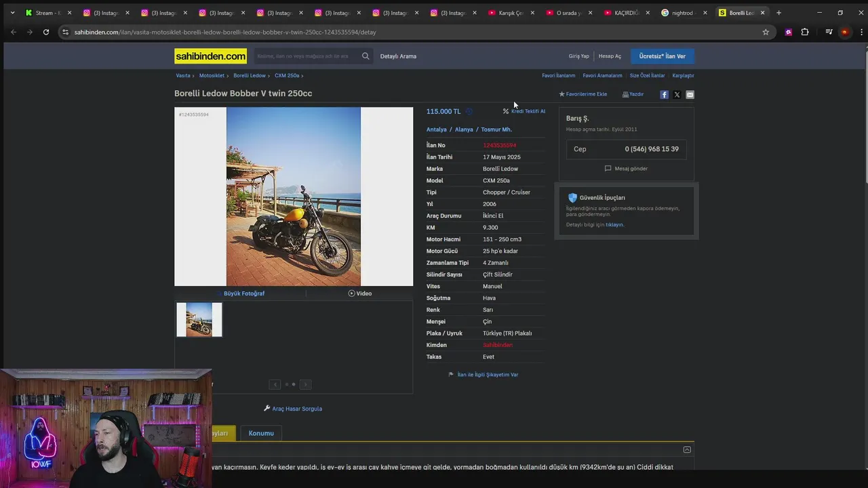
Task: Open Favori İlanlarım link
Action: [x=559, y=76]
